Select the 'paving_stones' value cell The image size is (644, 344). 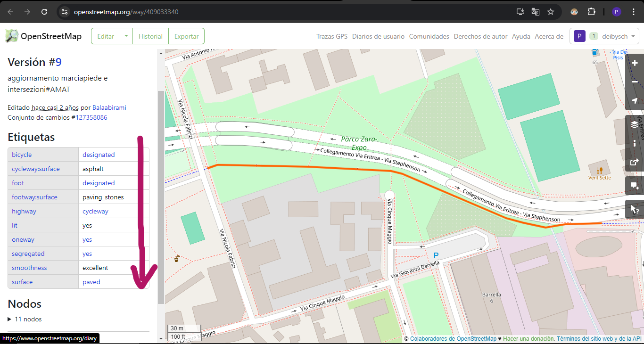(114, 197)
